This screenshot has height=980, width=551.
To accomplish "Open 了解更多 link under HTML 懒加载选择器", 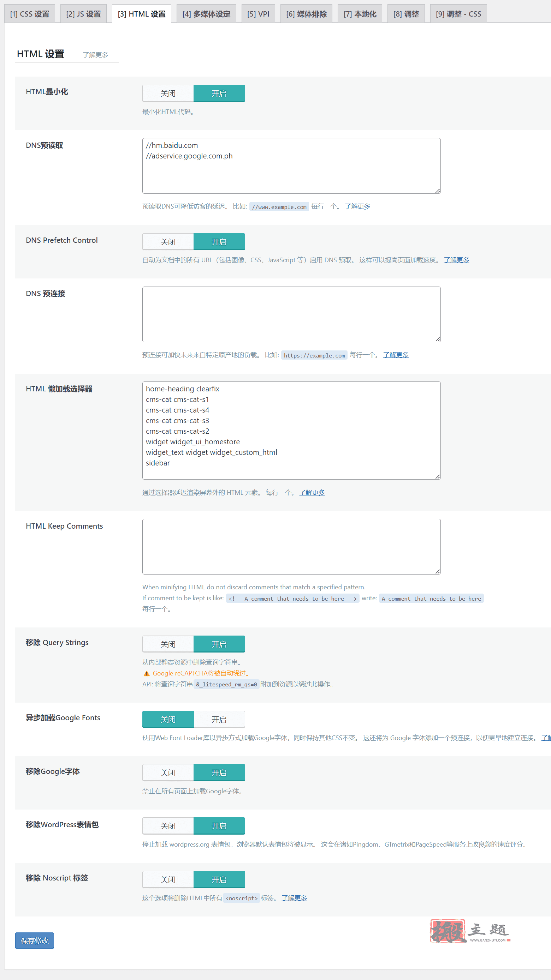I will [312, 492].
